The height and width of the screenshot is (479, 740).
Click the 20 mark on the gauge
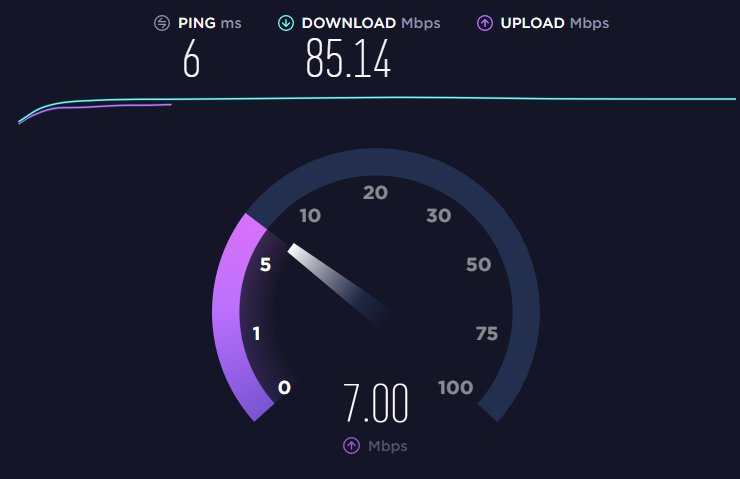point(375,192)
